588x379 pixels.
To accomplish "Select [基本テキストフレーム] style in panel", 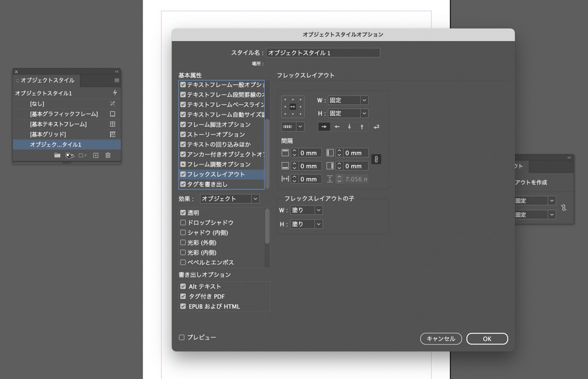I will [58, 124].
